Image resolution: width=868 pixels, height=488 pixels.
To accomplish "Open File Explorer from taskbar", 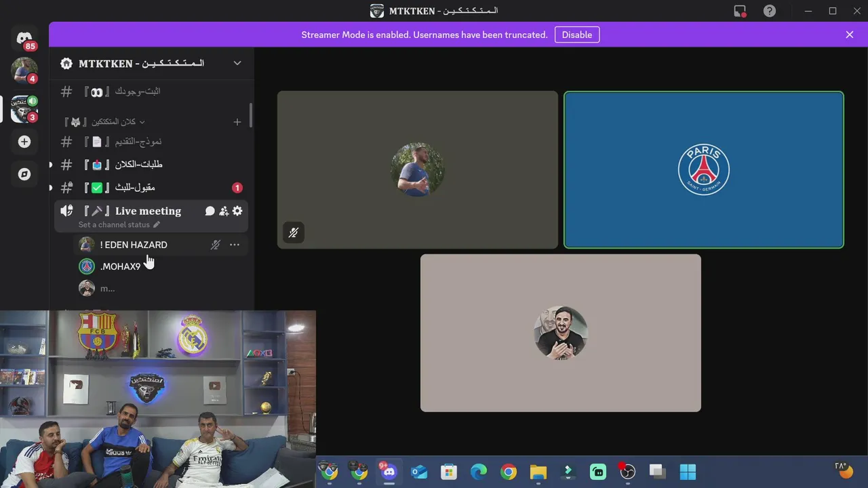I will [x=538, y=472].
